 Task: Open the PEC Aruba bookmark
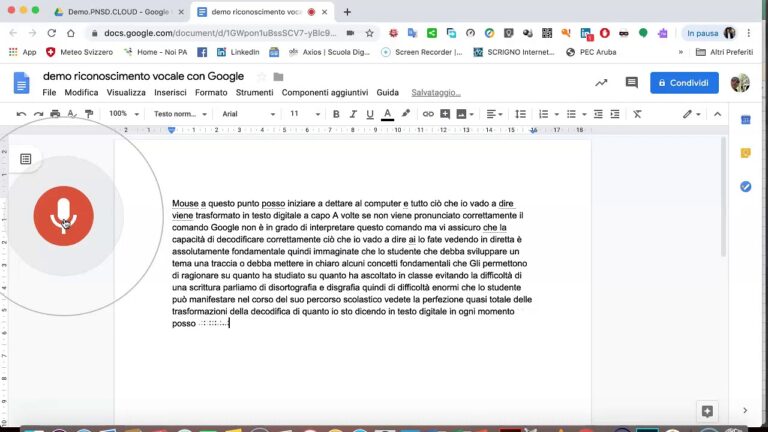click(x=591, y=52)
